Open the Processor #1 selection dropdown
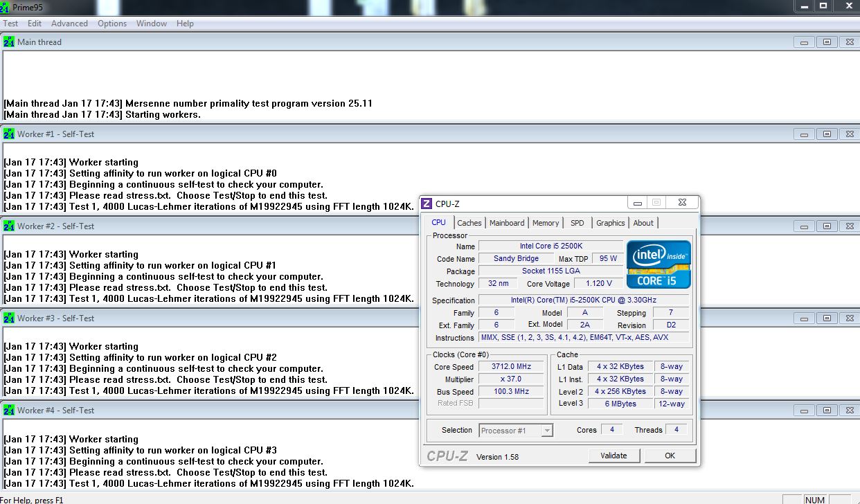The width and height of the screenshot is (860, 504). pyautogui.click(x=516, y=431)
